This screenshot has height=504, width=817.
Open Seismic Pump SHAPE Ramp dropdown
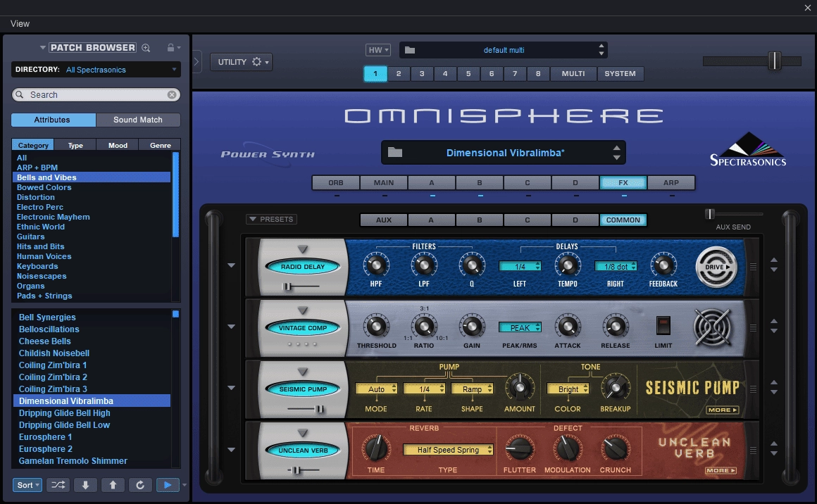pyautogui.click(x=472, y=389)
